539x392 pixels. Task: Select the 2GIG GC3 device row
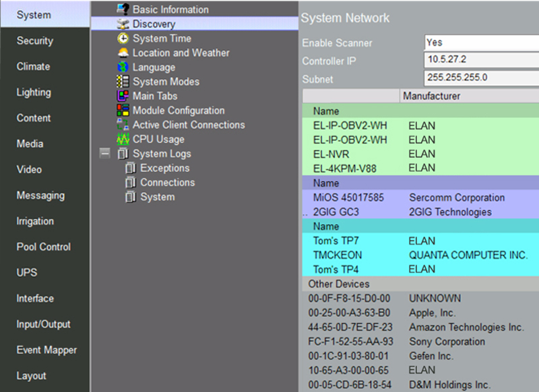420,212
